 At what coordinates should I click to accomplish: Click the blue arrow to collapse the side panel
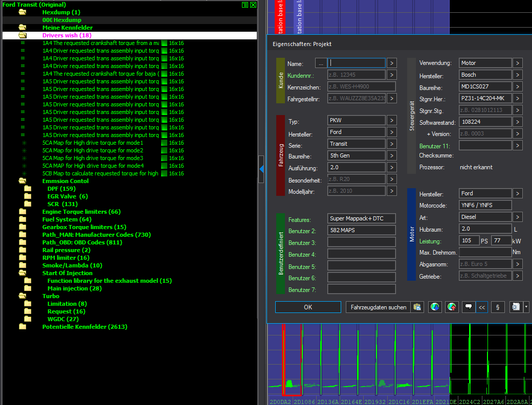(x=261, y=168)
